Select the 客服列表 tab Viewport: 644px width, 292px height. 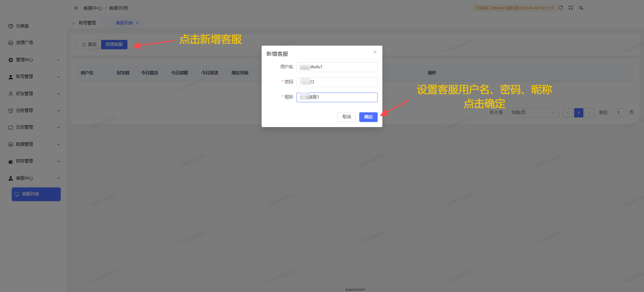click(x=124, y=23)
